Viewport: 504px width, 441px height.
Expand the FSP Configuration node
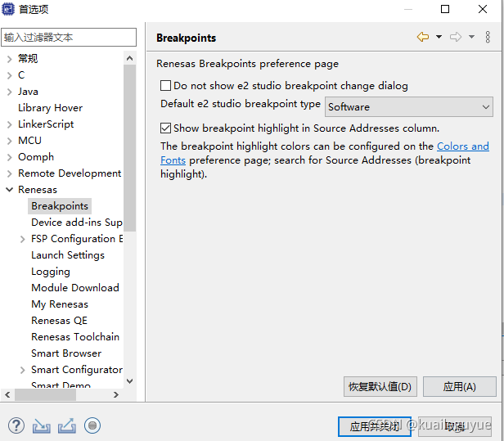click(22, 239)
